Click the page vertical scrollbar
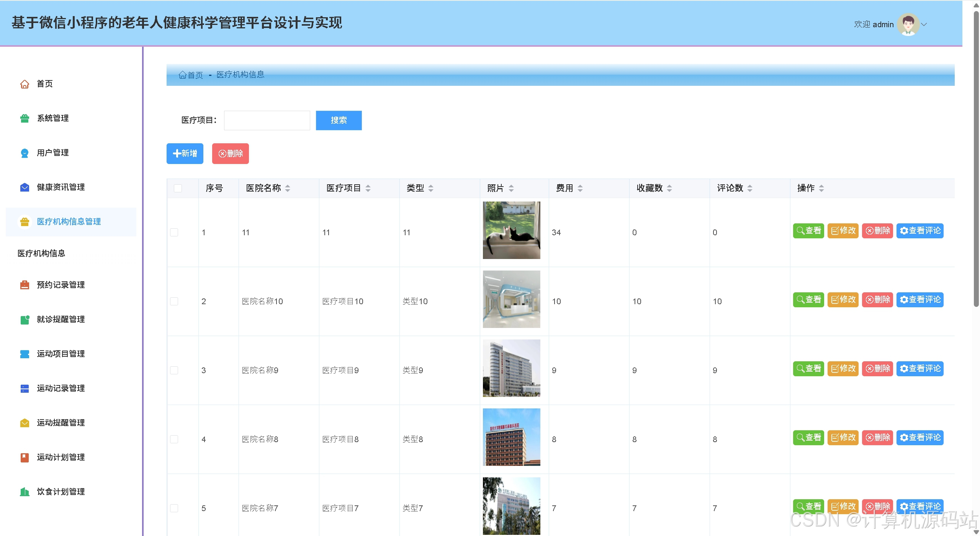Image resolution: width=980 pixels, height=536 pixels. pos(976,159)
